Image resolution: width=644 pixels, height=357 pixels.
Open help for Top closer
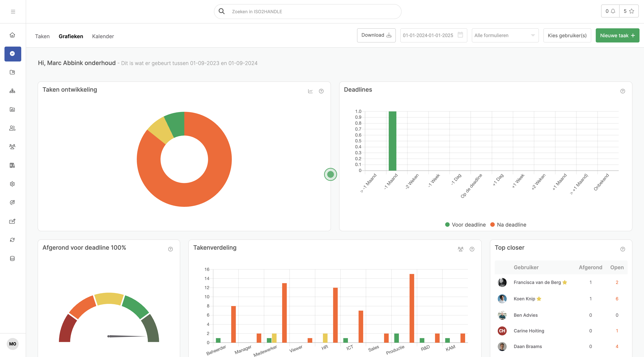pos(623,249)
